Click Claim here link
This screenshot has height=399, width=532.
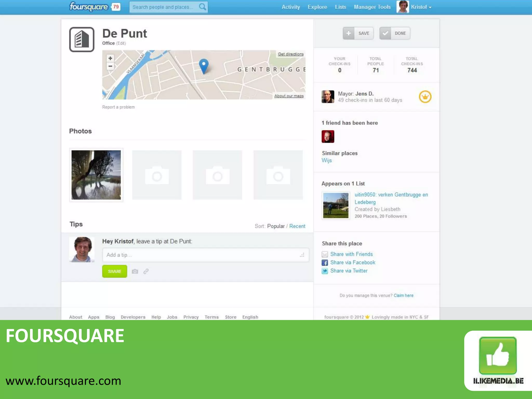(403, 295)
